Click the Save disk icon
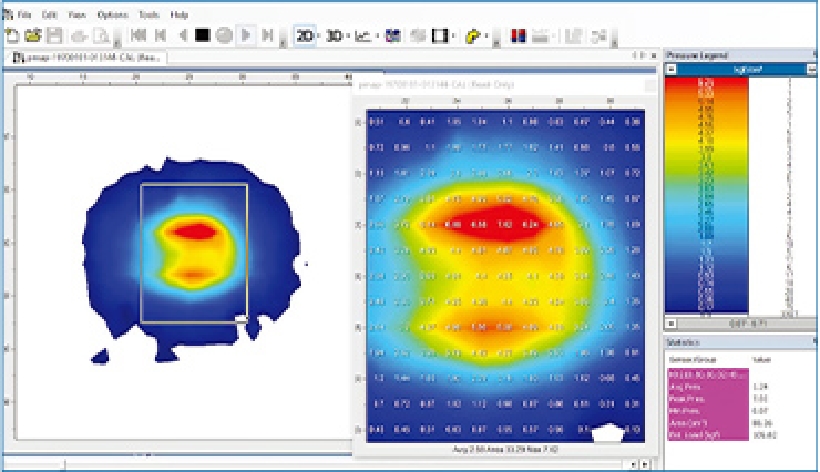 pyautogui.click(x=53, y=36)
